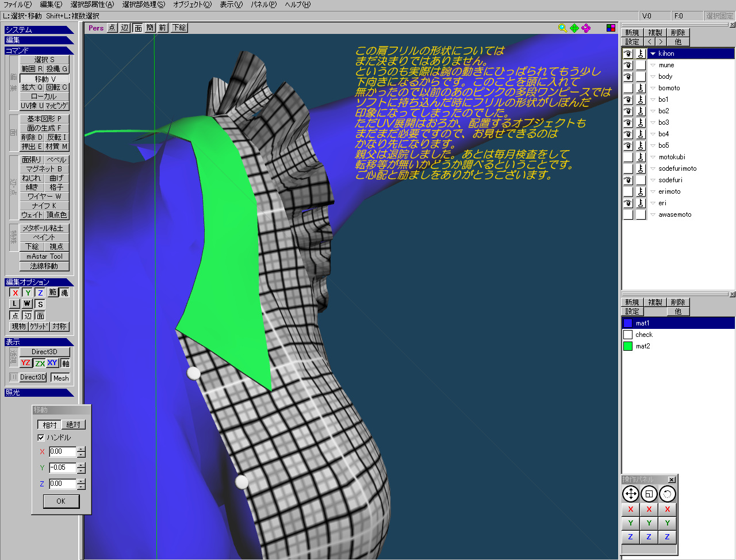This screenshot has height=560, width=736.
Task: Hide the body object using its eye icon
Action: [x=628, y=76]
